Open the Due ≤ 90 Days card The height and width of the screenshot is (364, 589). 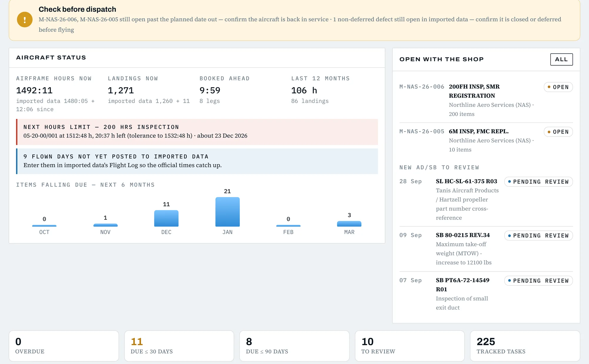click(x=294, y=346)
